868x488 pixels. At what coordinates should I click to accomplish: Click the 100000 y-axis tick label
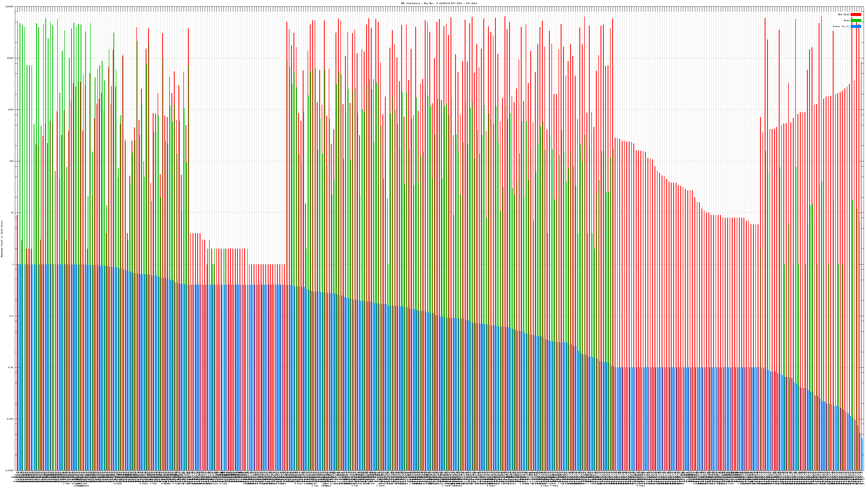10,7
